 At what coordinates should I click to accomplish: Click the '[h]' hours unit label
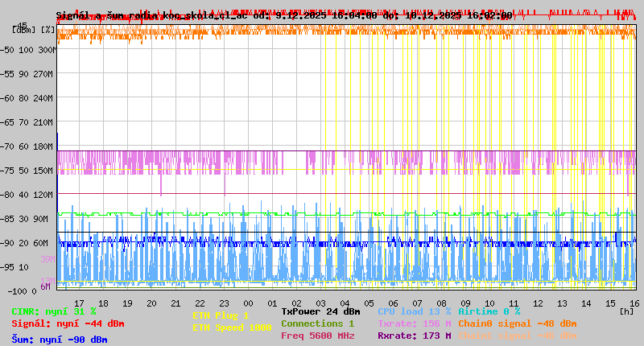click(627, 311)
